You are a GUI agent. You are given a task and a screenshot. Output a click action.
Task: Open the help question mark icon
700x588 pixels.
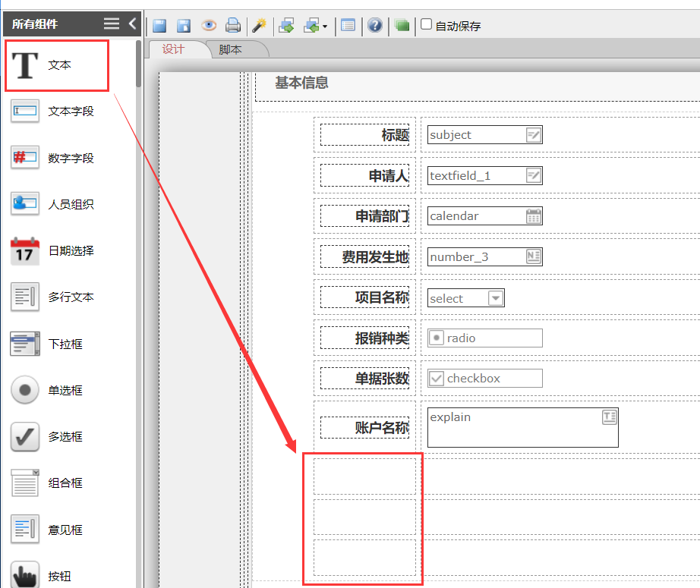374,26
